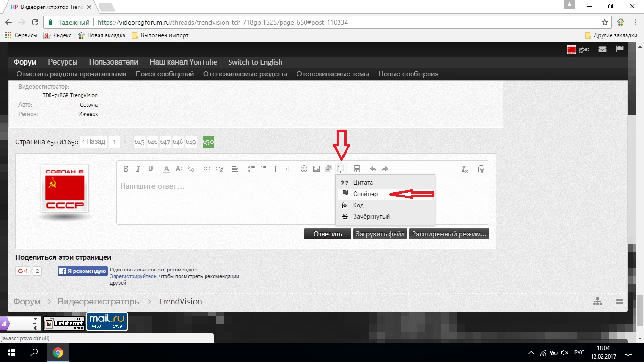Screen dimensions: 644x362
Task: Click the insert media icon
Action: click(x=329, y=169)
